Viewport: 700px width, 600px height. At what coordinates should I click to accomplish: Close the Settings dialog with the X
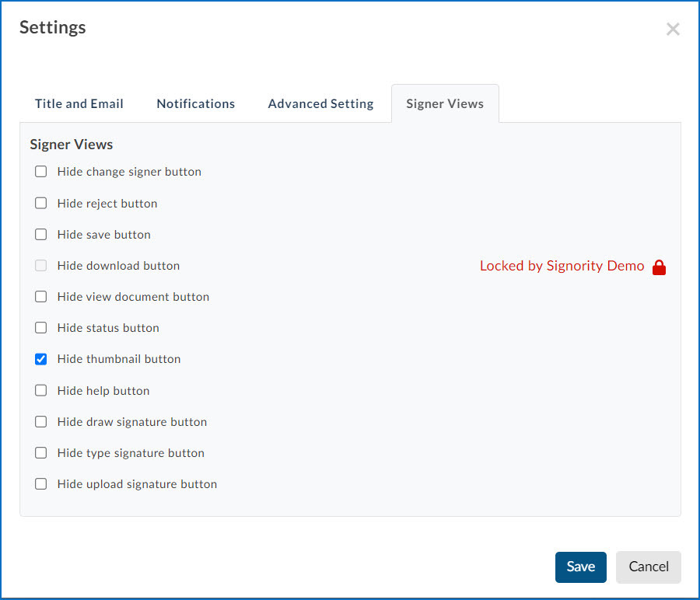click(x=672, y=29)
